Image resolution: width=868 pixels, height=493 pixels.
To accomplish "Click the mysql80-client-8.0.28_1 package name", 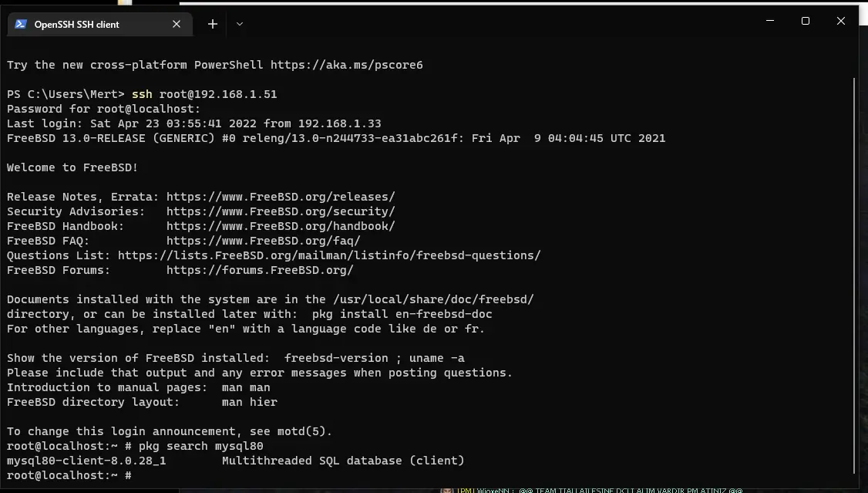I will point(86,461).
